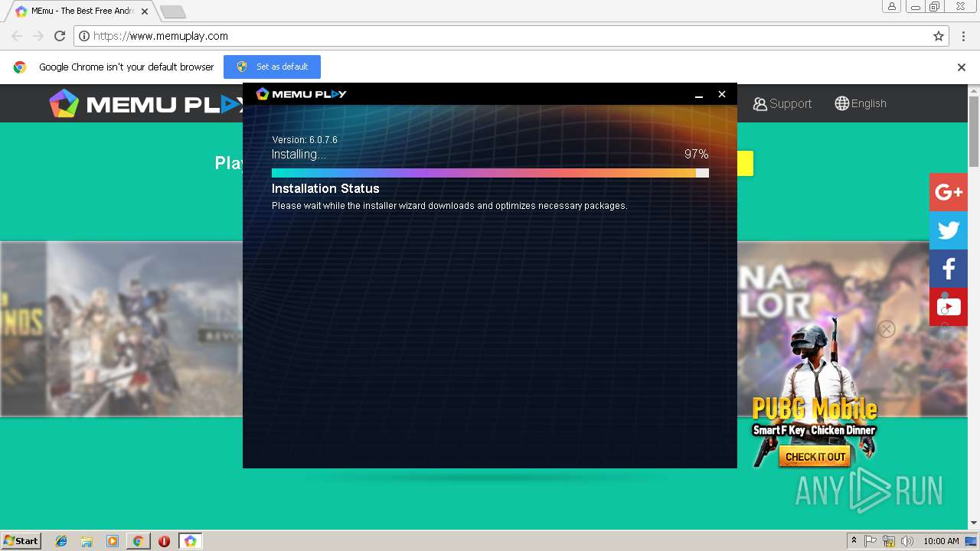Show hidden system tray icons
The width and height of the screenshot is (980, 551).
tap(854, 541)
